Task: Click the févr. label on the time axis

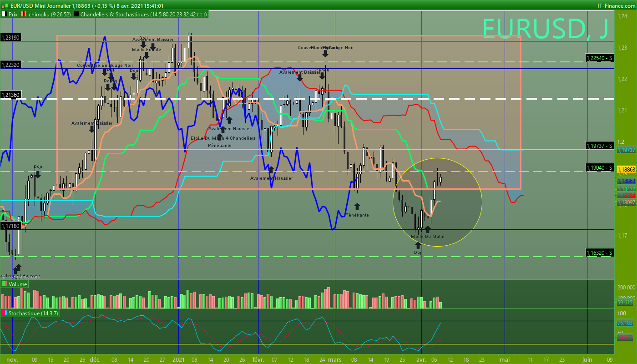Action: tap(258, 359)
